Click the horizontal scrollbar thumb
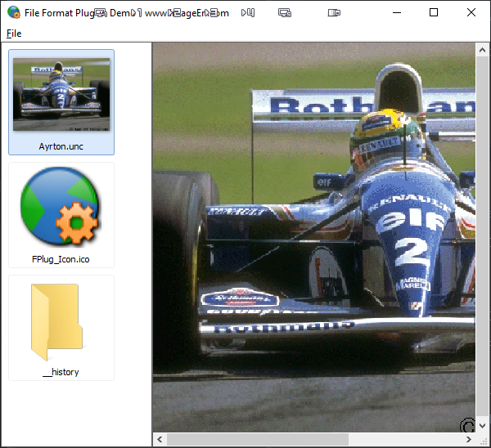Viewport: 491px width, 448px height. tap(258, 439)
